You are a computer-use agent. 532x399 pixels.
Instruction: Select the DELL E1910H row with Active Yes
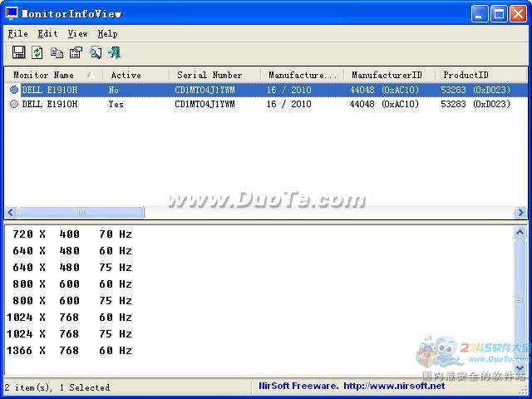click(266, 104)
